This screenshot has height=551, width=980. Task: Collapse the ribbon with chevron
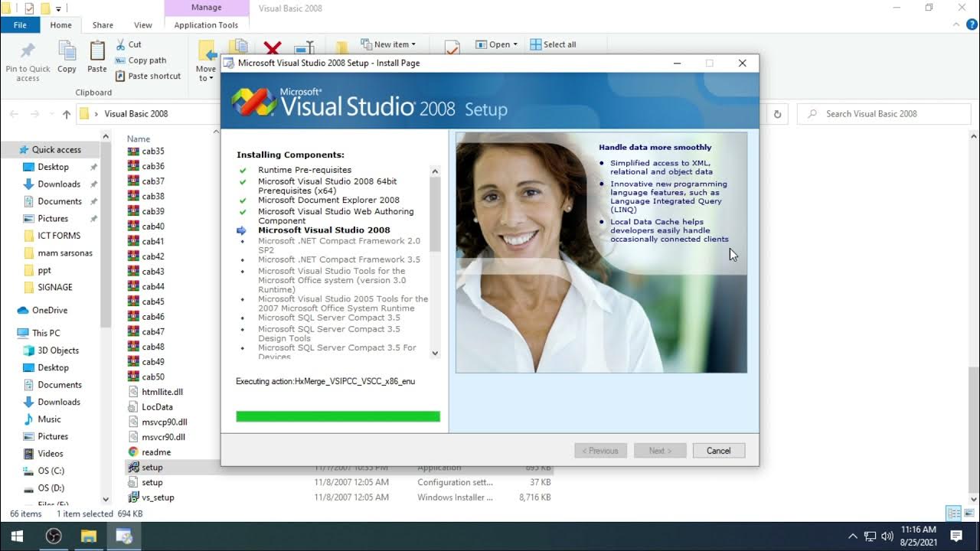[956, 25]
